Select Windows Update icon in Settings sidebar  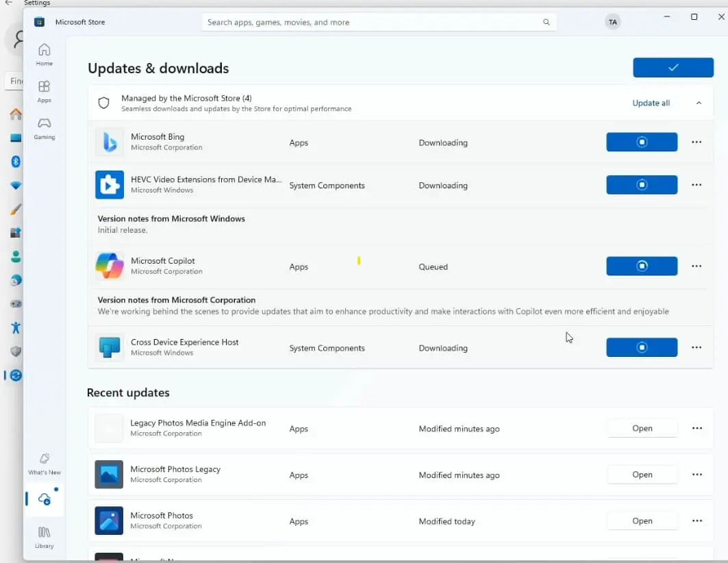(x=16, y=375)
